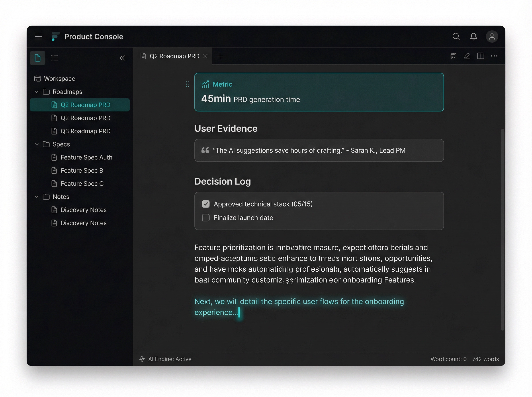Select the edit pencil icon above the editor
Viewport: 532px width, 397px height.
pos(467,56)
